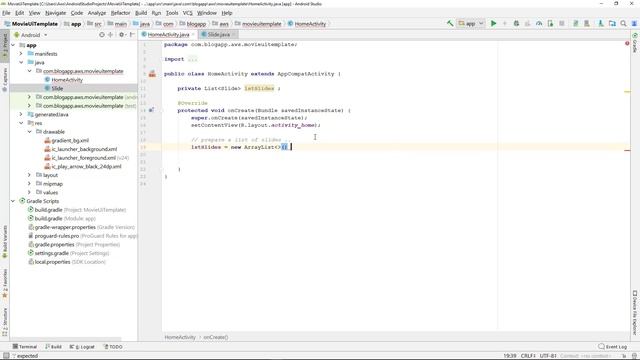The width and height of the screenshot is (640, 360).
Task: Open the app run configuration dropdown
Action: coord(471,24)
